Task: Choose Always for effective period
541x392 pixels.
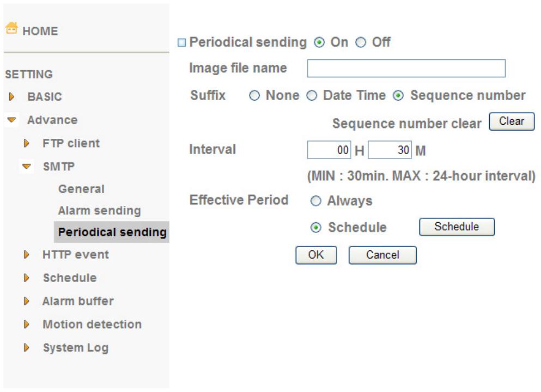Action: click(x=315, y=201)
